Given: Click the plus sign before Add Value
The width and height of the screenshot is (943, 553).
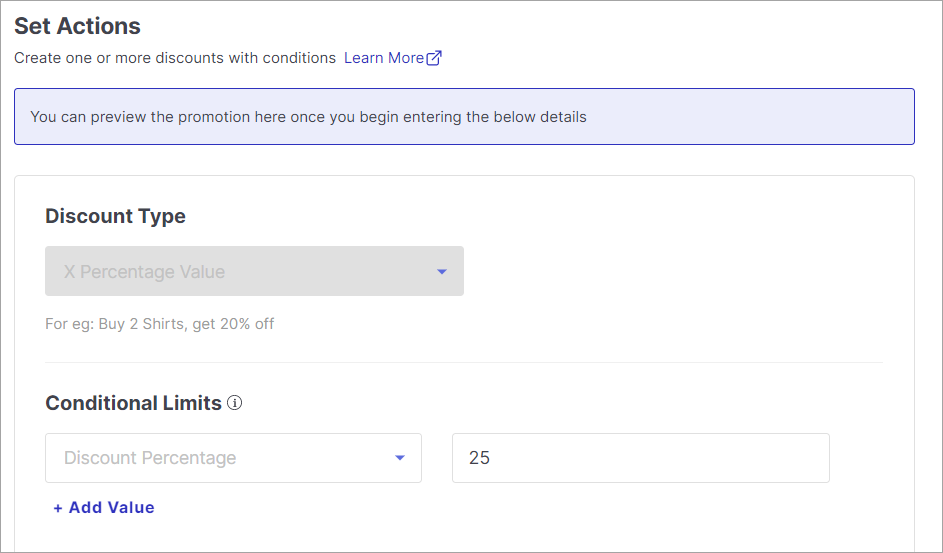Looking at the screenshot, I should point(58,508).
